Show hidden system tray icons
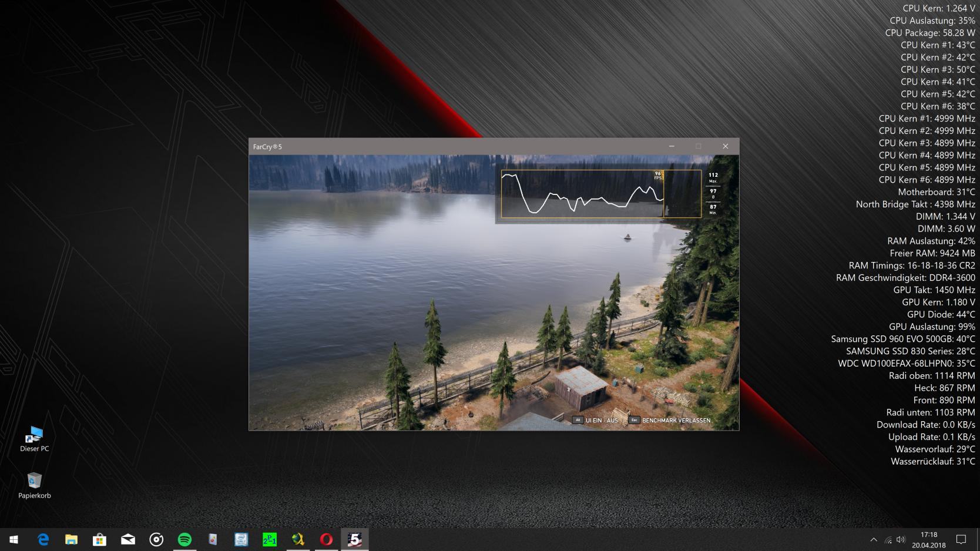980x551 pixels. pyautogui.click(x=874, y=539)
